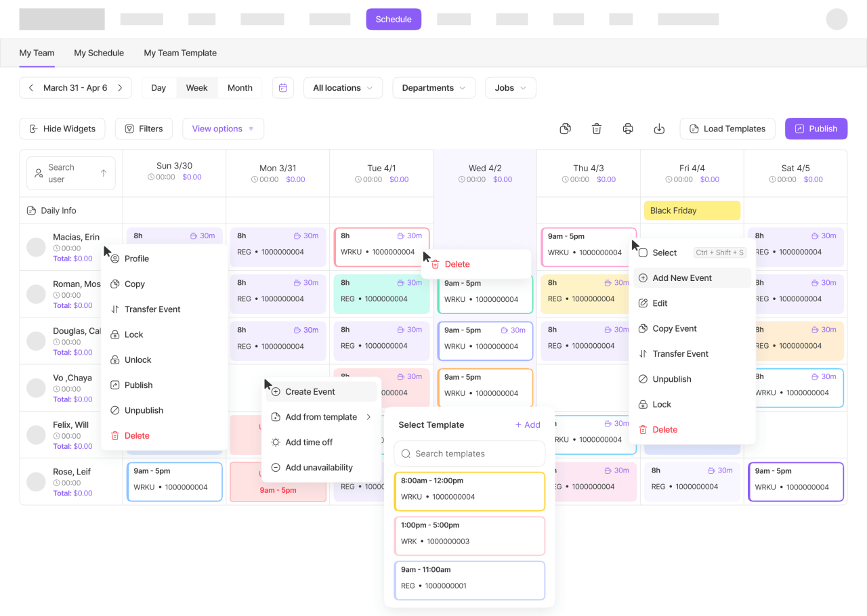Switch to Month view
The image size is (867, 616).
(x=240, y=87)
